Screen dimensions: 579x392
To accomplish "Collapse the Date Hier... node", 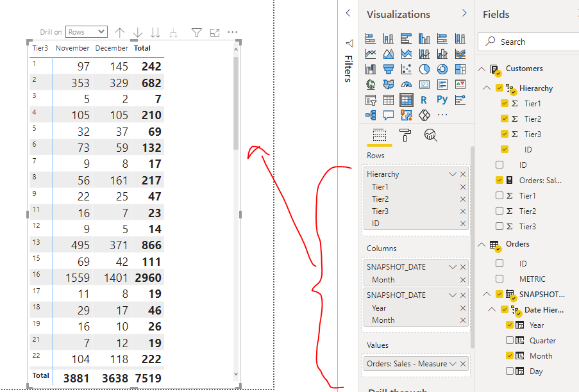I will tap(492, 309).
